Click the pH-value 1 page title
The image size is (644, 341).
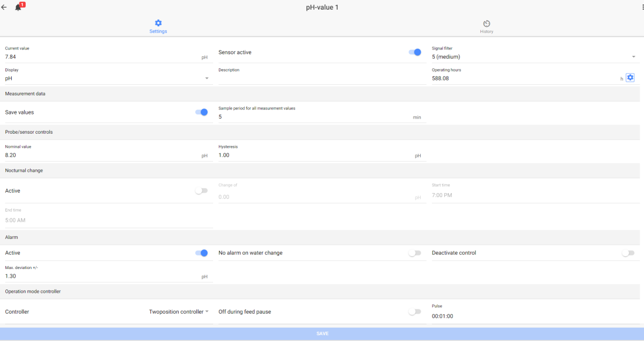pos(322,8)
